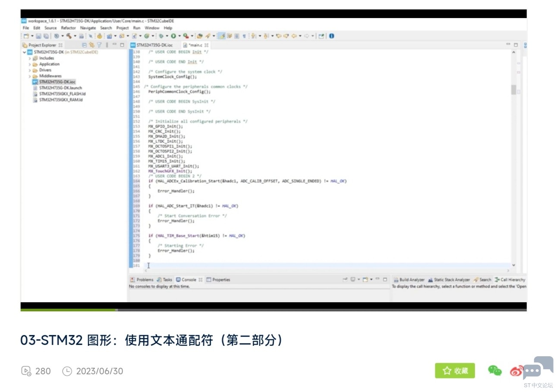The width and height of the screenshot is (557, 392).
Task: Switch to the Build Analyzer tab
Action: [x=409, y=280]
